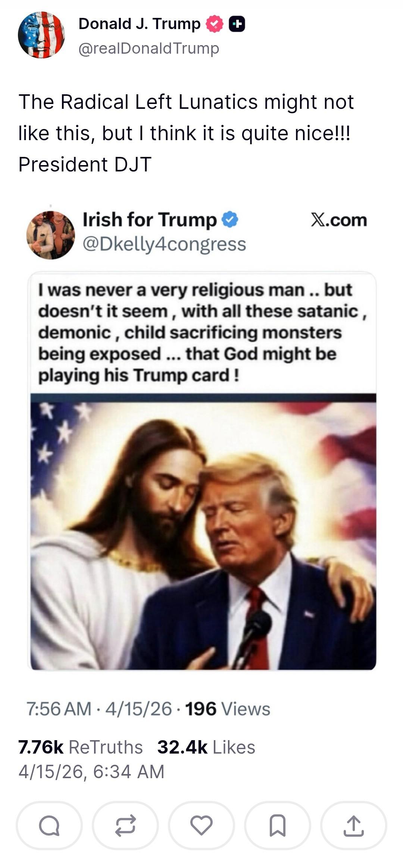Tap the Irish for Trump avatar

click(50, 235)
